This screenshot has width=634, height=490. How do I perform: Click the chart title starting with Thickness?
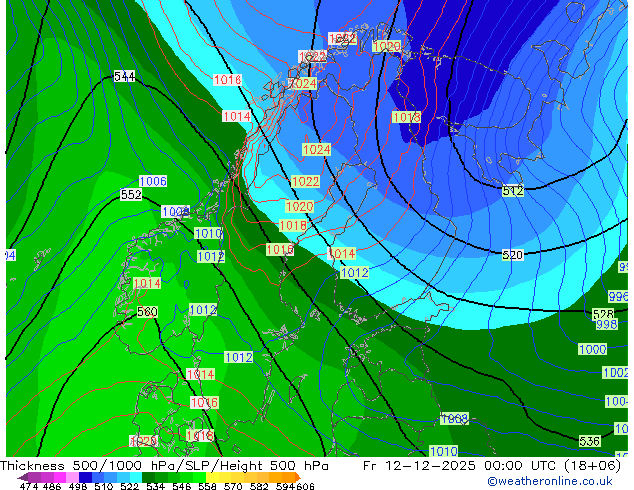[164, 466]
